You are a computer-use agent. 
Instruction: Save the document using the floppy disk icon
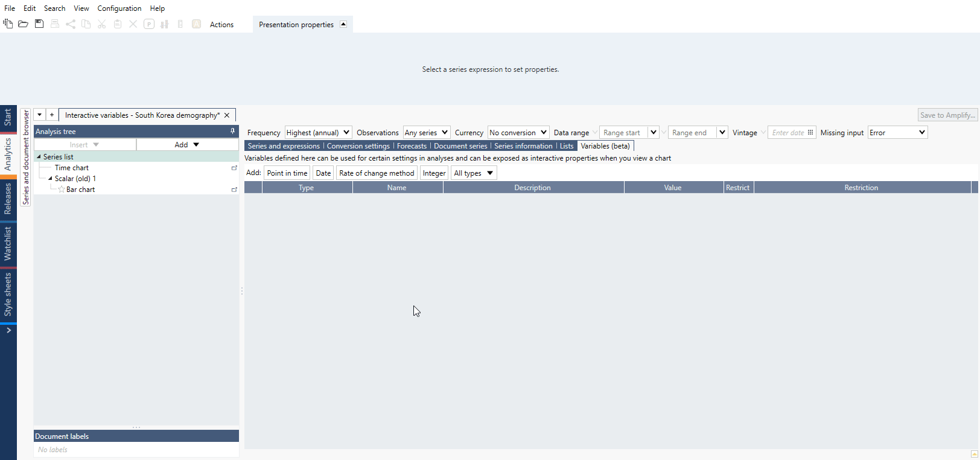click(39, 24)
